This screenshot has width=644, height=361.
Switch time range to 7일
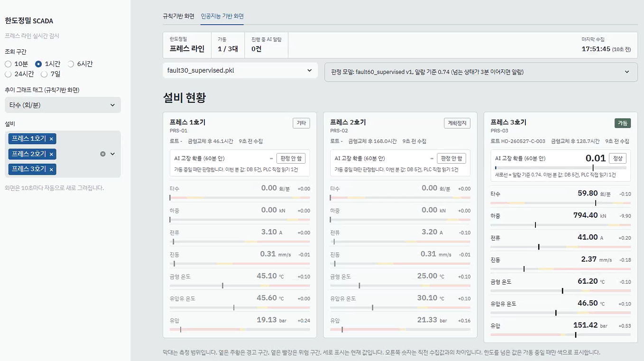coord(51,74)
